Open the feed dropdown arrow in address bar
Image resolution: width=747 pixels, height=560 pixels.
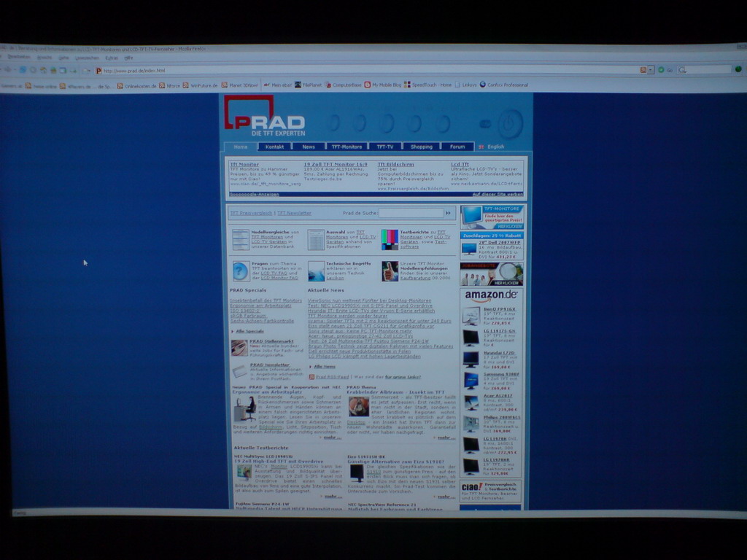(651, 70)
